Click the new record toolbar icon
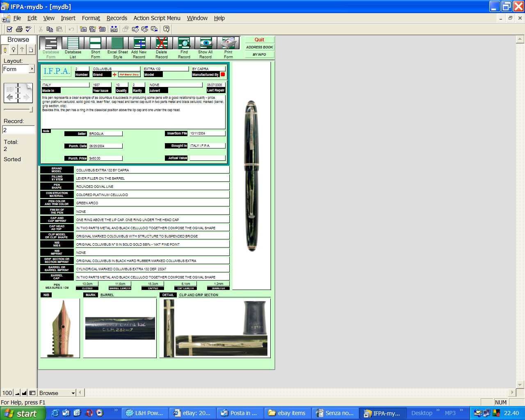Image resolution: width=525 pixels, height=420 pixels. [83, 29]
